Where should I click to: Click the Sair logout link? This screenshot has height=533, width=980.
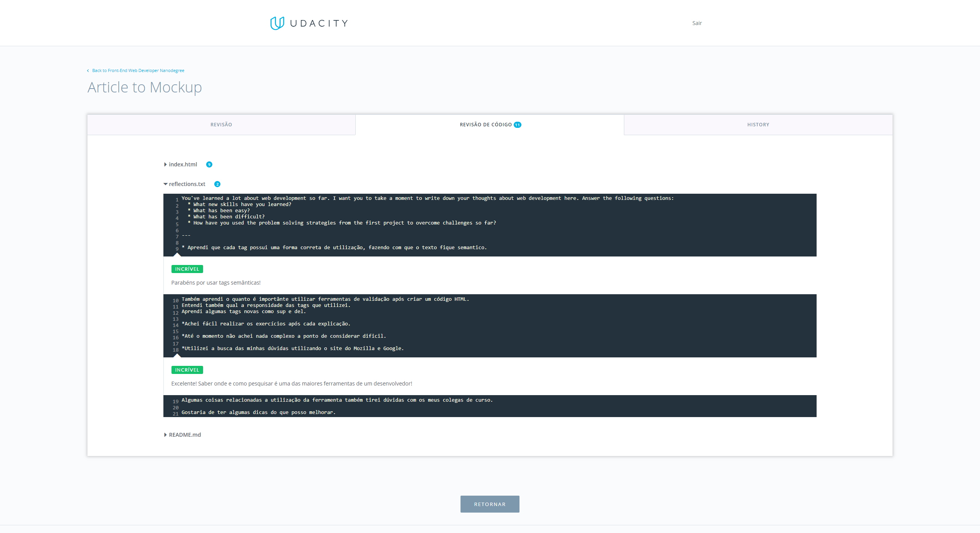[x=697, y=23]
